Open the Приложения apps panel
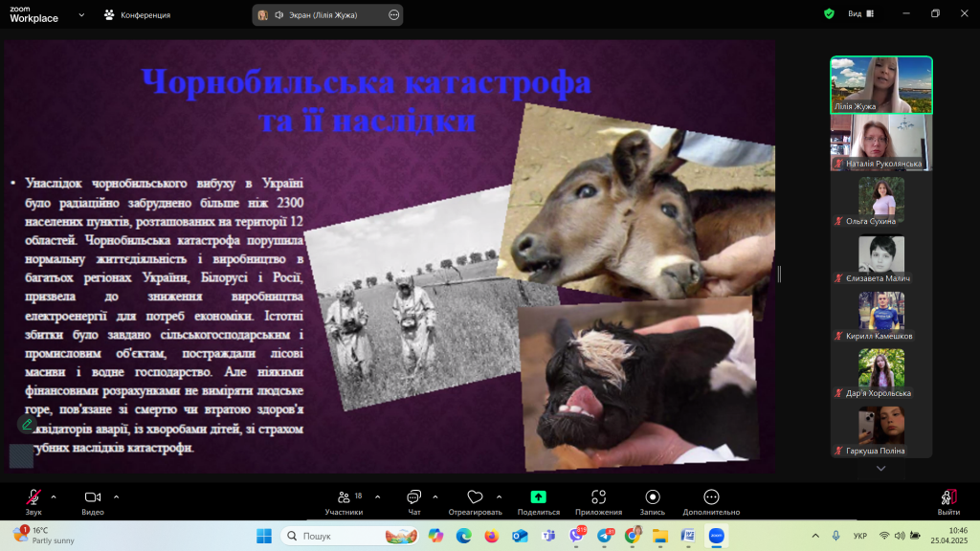This screenshot has height=551, width=980. pos(598,499)
